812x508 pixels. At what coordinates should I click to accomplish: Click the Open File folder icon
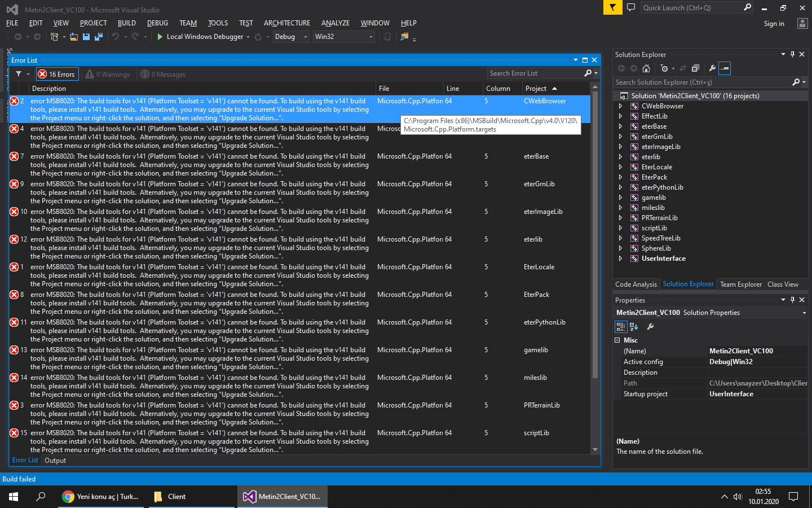pyautogui.click(x=74, y=37)
